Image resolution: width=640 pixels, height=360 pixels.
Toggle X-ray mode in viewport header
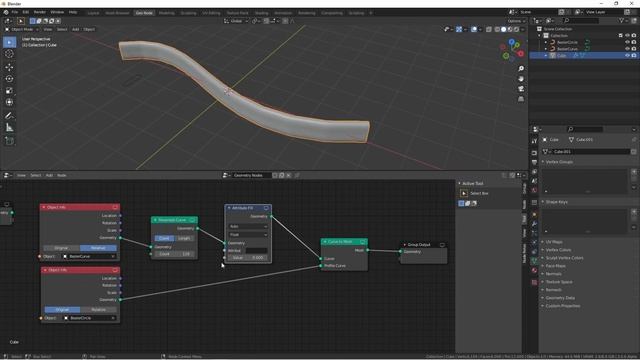click(489, 29)
